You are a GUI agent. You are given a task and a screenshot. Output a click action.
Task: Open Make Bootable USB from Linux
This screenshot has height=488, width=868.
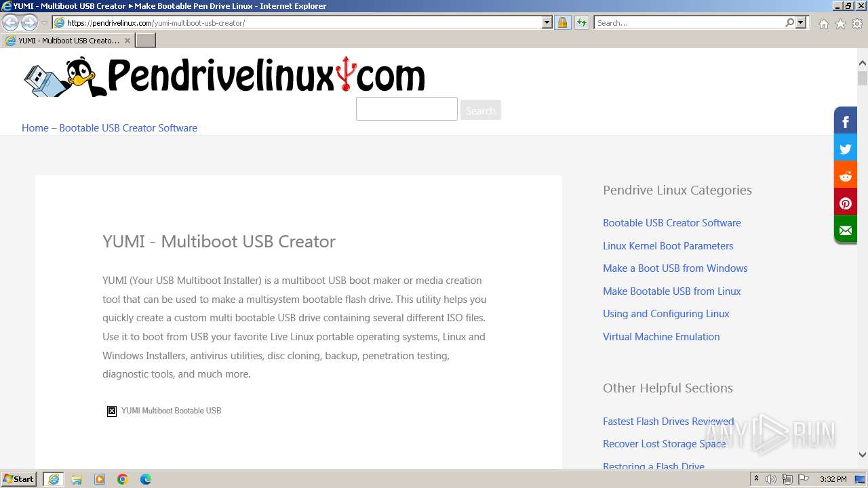coord(672,291)
